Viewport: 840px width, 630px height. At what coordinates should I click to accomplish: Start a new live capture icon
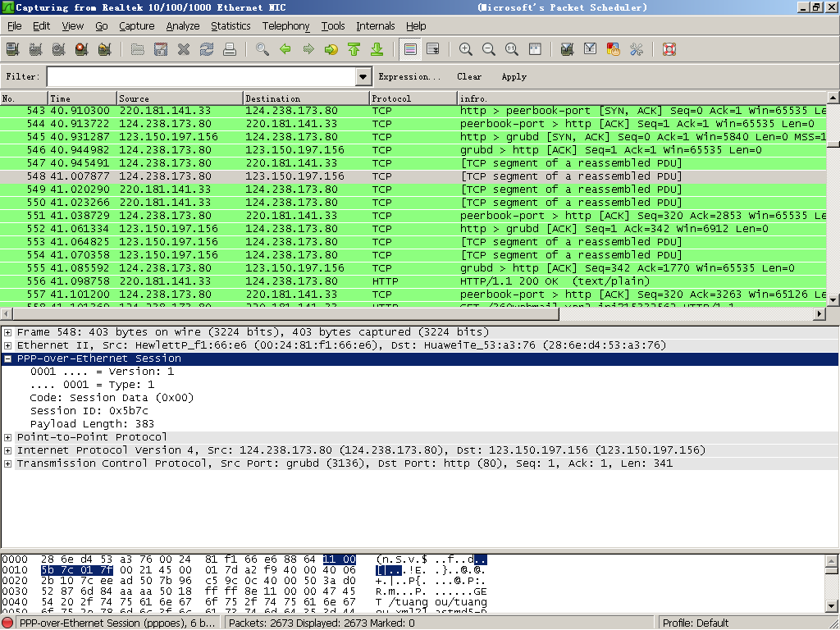59,49
